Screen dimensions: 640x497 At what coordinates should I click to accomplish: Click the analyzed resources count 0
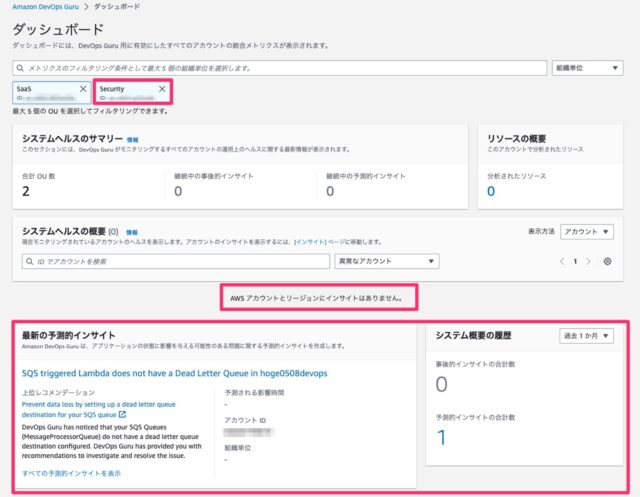491,191
